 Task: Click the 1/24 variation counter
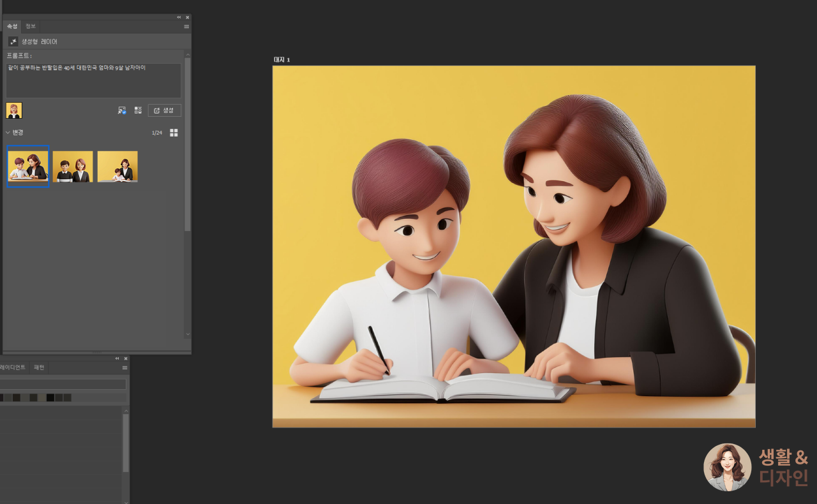tap(157, 133)
